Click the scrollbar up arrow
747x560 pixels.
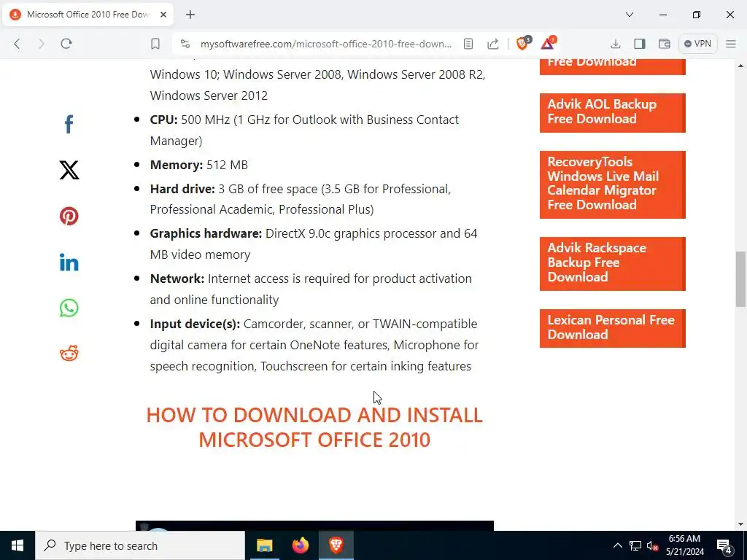click(740, 66)
